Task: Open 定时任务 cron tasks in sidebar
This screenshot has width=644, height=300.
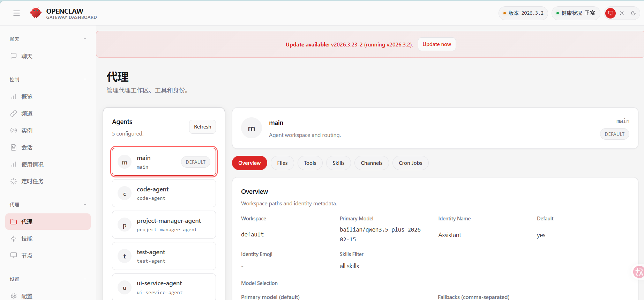Action: pos(48,181)
